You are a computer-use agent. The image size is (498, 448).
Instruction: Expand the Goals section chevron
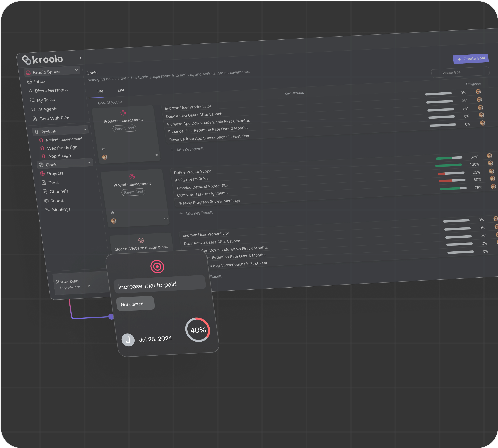pyautogui.click(x=89, y=162)
